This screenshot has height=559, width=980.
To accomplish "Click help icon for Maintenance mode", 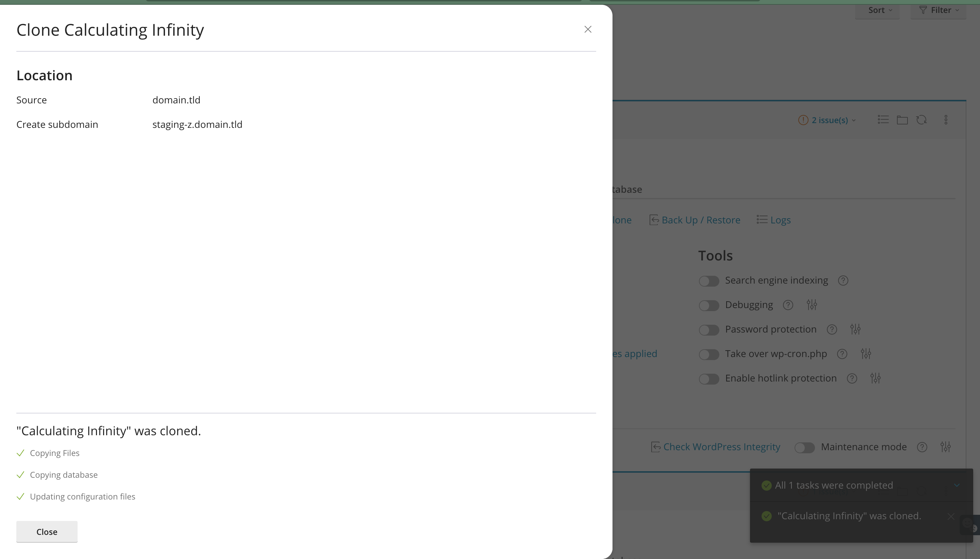I will (x=922, y=447).
